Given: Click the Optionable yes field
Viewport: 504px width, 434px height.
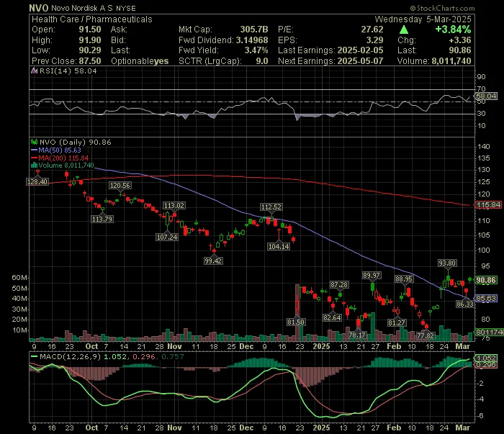Looking at the screenshot, I should [x=140, y=61].
